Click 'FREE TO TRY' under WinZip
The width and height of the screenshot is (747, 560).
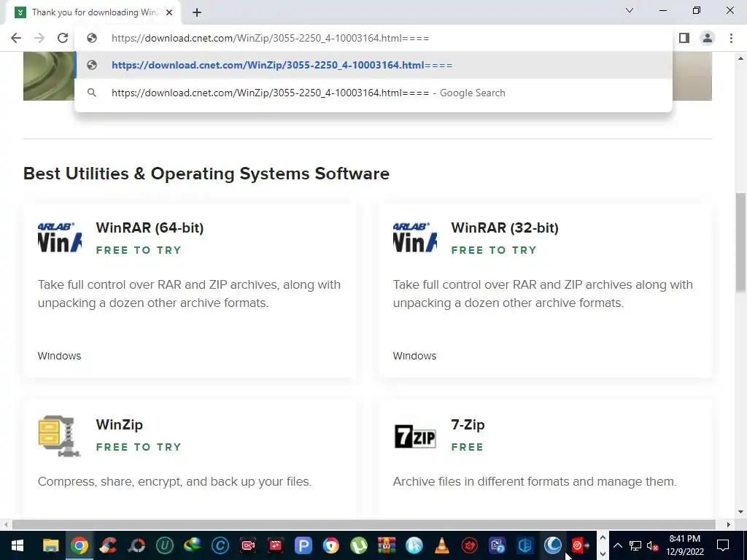click(139, 447)
